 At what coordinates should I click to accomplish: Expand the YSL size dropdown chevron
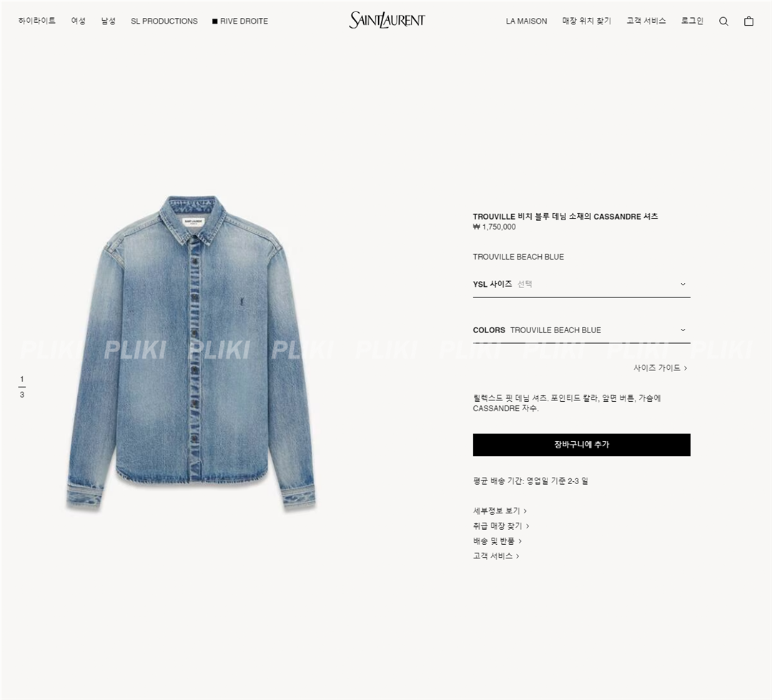click(x=683, y=285)
